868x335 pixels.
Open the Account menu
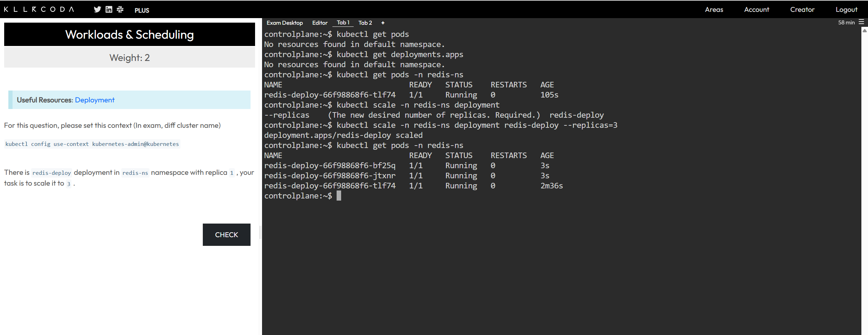pos(756,9)
